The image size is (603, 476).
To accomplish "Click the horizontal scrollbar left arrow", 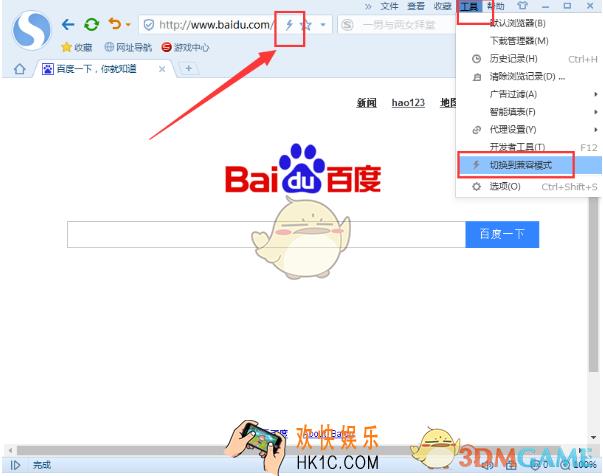I will point(10,450).
